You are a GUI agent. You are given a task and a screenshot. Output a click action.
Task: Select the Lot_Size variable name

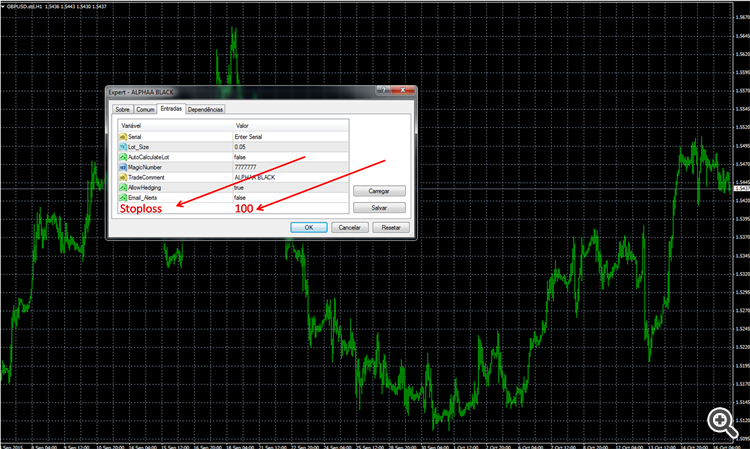[x=138, y=147]
